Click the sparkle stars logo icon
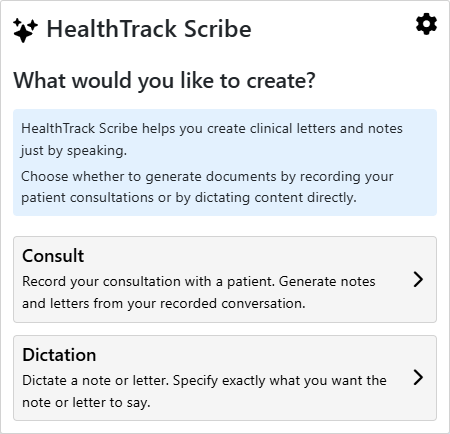450x434 pixels. point(25,31)
